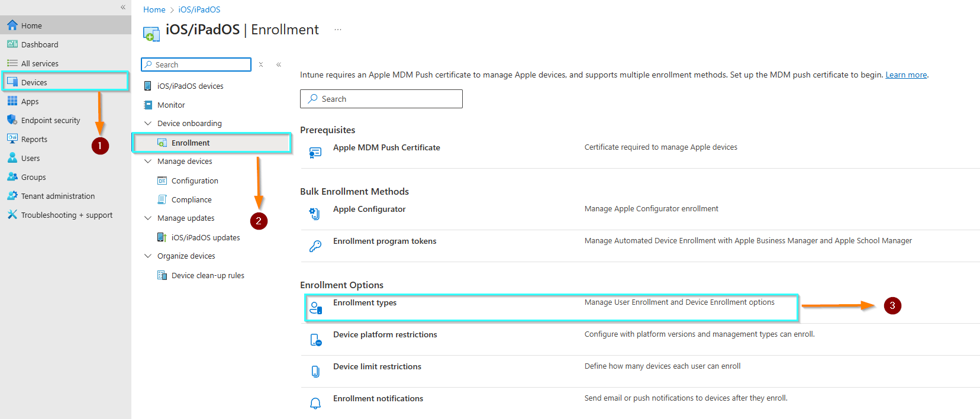Select Apple Configurator enrollment method
The image size is (980, 419).
[x=369, y=209]
